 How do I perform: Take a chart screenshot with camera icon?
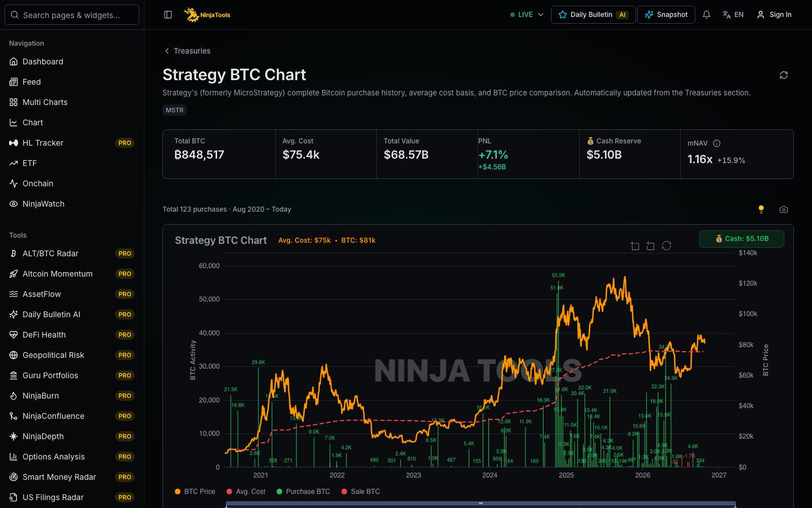point(784,209)
